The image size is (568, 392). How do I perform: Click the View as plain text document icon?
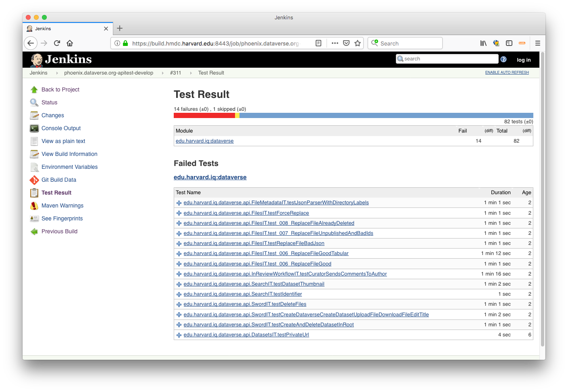click(x=34, y=141)
